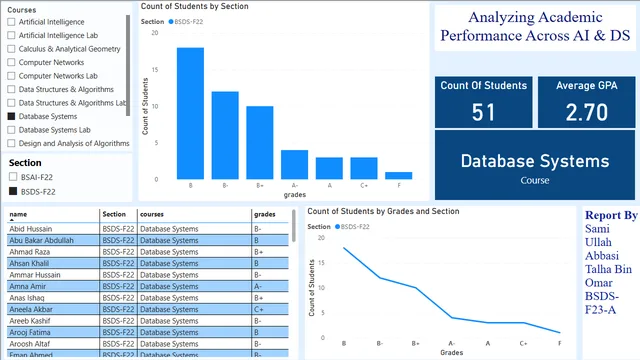
Task: Deselect the BSDS-F22 section checkbox
Action: [13, 191]
